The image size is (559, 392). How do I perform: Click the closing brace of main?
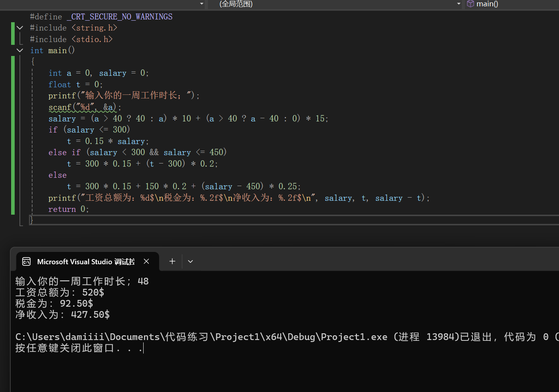pyautogui.click(x=32, y=220)
